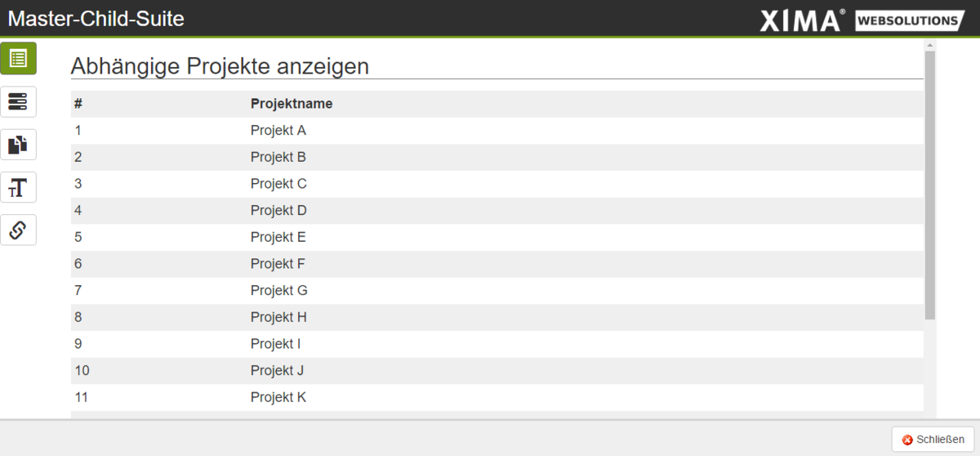Click the XIMA Websolutions logo

862,20
